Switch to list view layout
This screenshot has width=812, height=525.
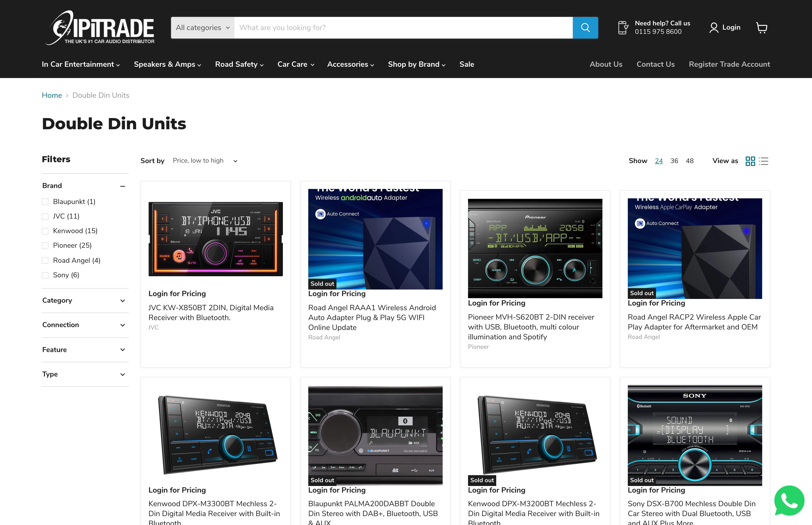tap(764, 161)
